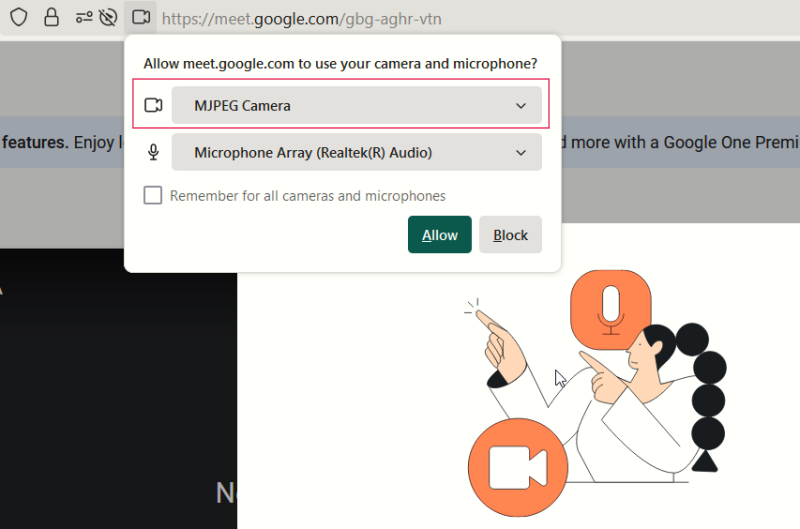Screen dimensions: 800x529
Task: Allow camera and microphone access
Action: tap(439, 235)
